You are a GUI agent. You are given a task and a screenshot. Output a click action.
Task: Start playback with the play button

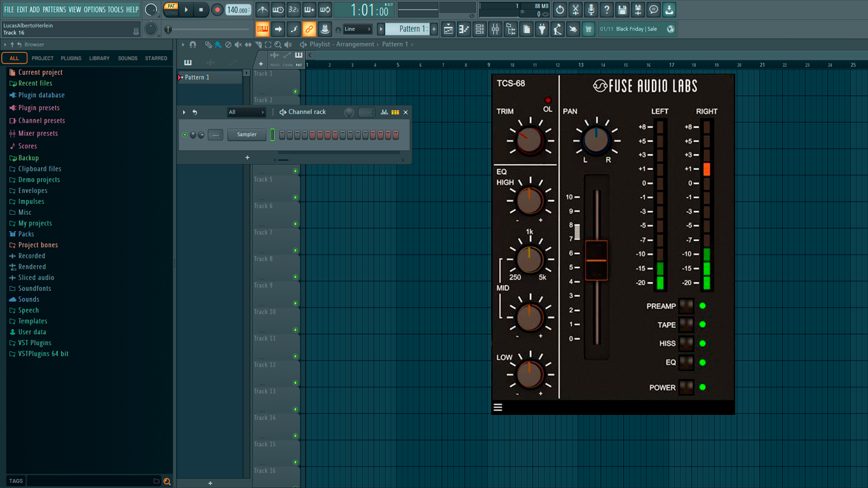click(186, 10)
